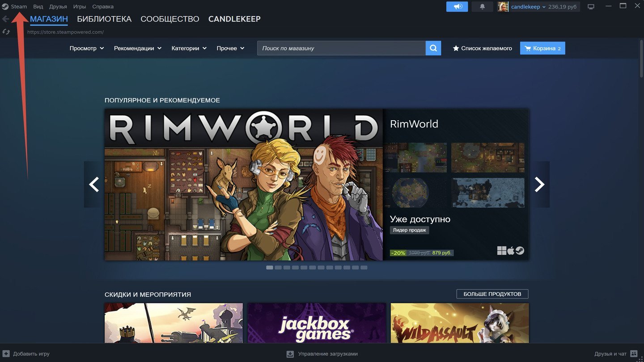Open the Friends and Chat icon
Screen dimensions: 644x362
click(634, 354)
